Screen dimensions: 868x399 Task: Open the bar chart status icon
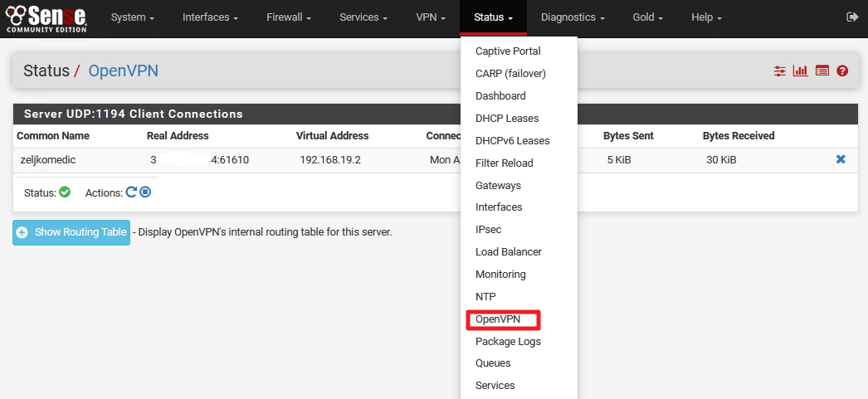801,71
